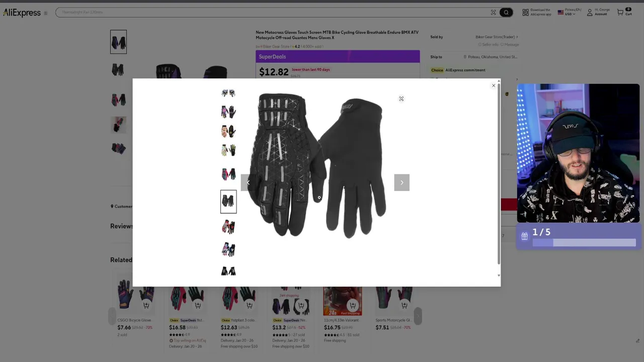
Task: Go to the previous product image arrow
Action: (248, 183)
